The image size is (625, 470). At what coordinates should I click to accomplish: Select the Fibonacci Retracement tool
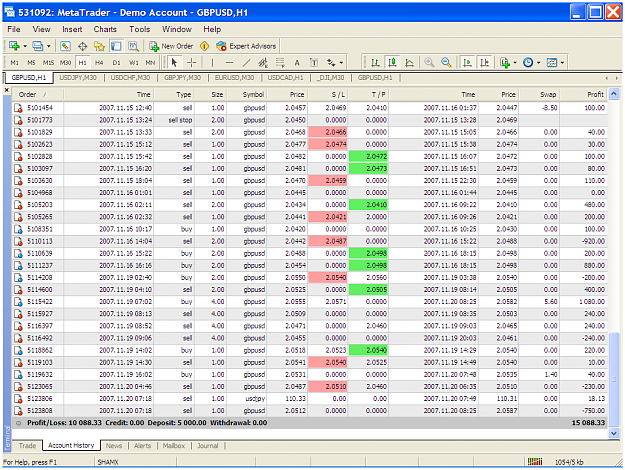pyautogui.click(x=280, y=63)
